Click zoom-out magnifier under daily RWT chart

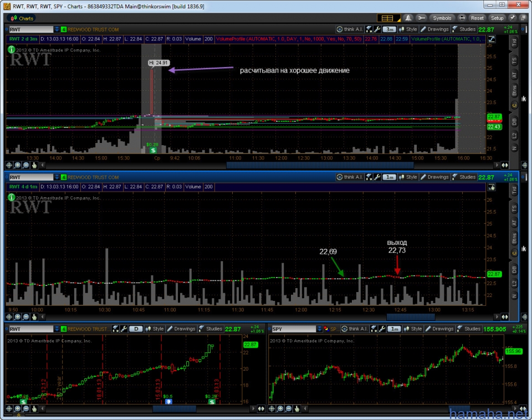click(26, 409)
